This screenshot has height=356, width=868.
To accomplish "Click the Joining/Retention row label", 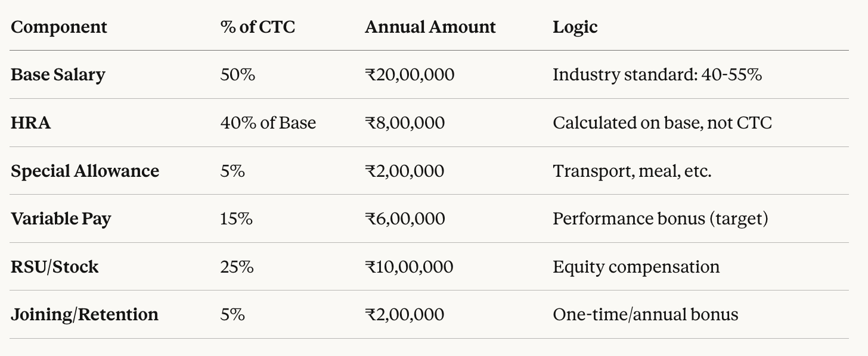I will click(85, 314).
